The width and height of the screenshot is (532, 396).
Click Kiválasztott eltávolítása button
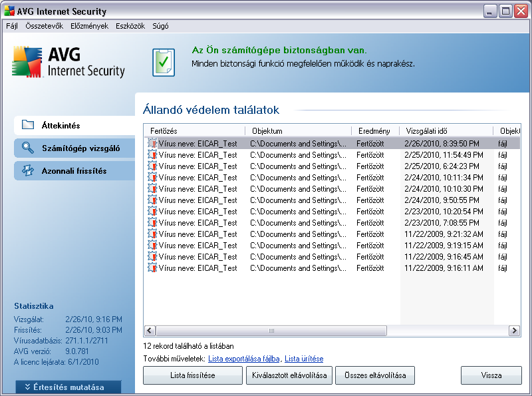(289, 375)
